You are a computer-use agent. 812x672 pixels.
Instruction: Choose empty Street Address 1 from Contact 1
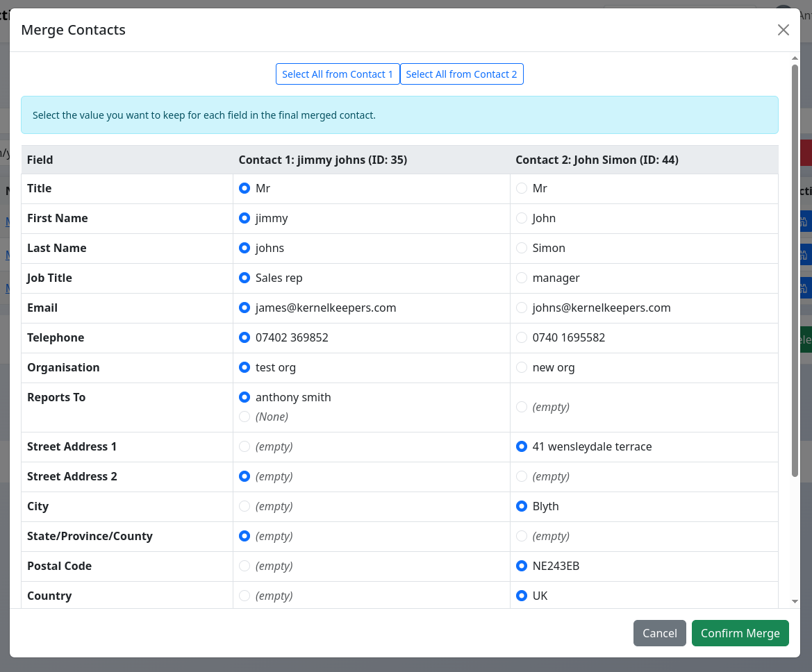245,447
